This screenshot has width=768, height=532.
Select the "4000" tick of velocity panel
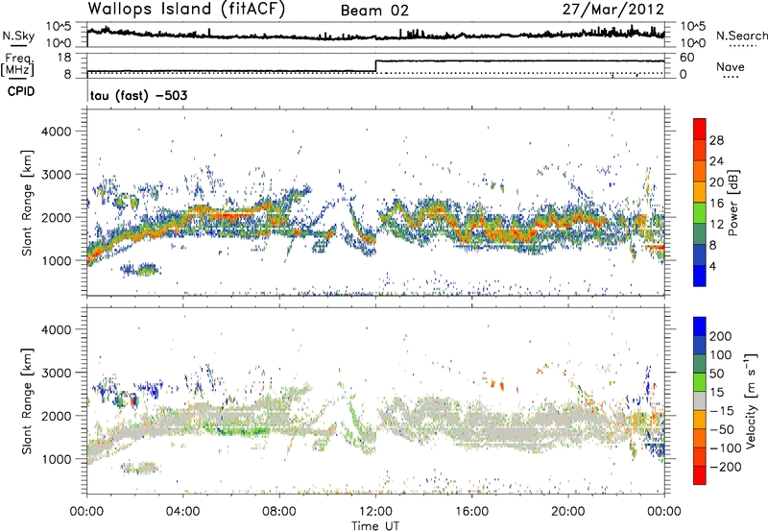tap(56, 329)
